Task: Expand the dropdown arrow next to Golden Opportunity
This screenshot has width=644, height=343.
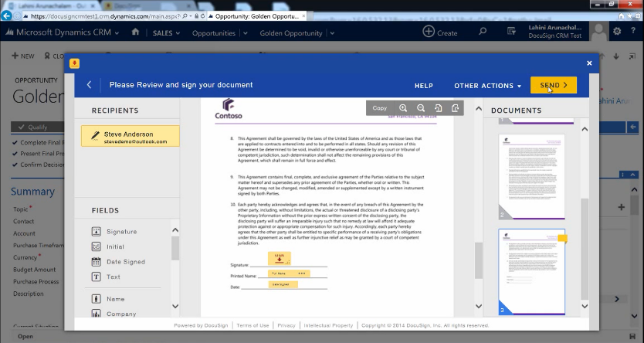Action: [332, 33]
